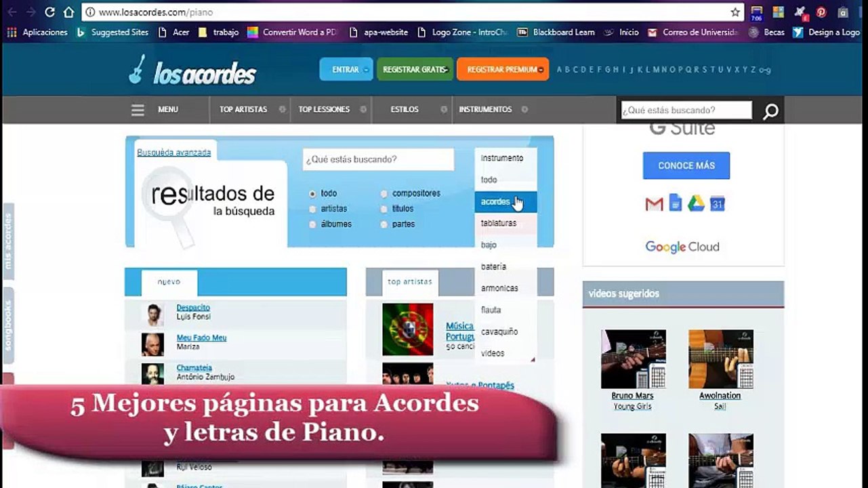Open the Pinterest extension icon
Viewport: 868px width, 488px height.
point(821,12)
